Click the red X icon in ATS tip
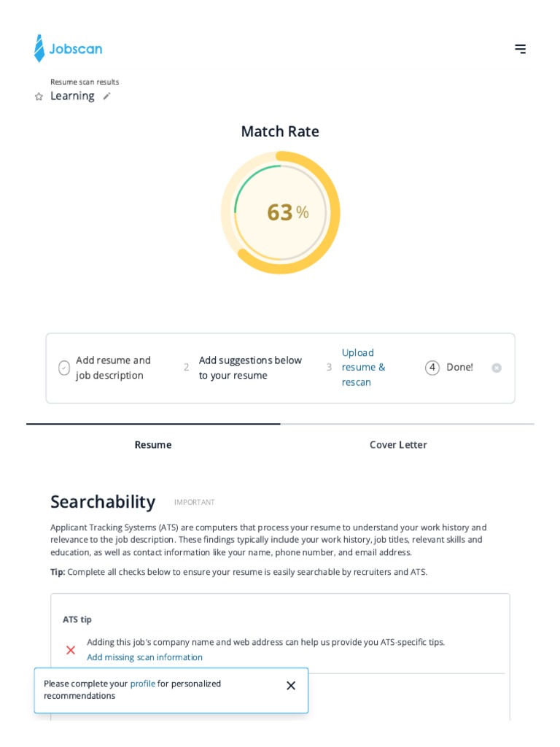560x747 pixels. (x=71, y=650)
